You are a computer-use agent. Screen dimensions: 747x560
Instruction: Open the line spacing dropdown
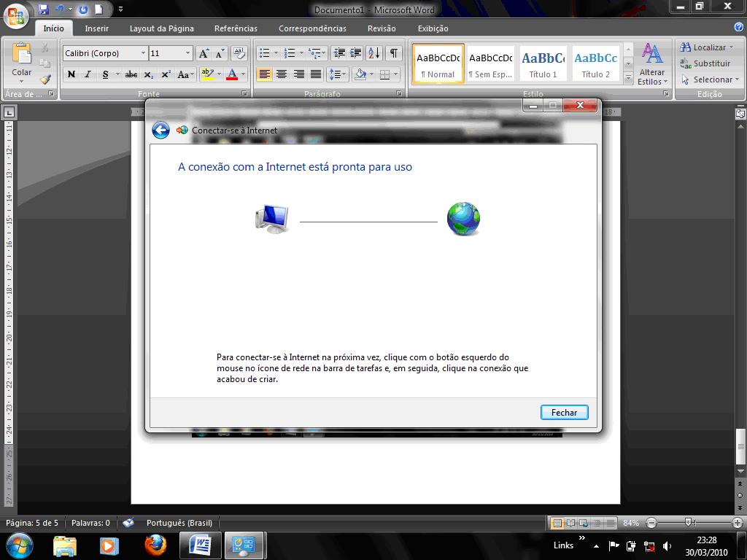point(337,74)
